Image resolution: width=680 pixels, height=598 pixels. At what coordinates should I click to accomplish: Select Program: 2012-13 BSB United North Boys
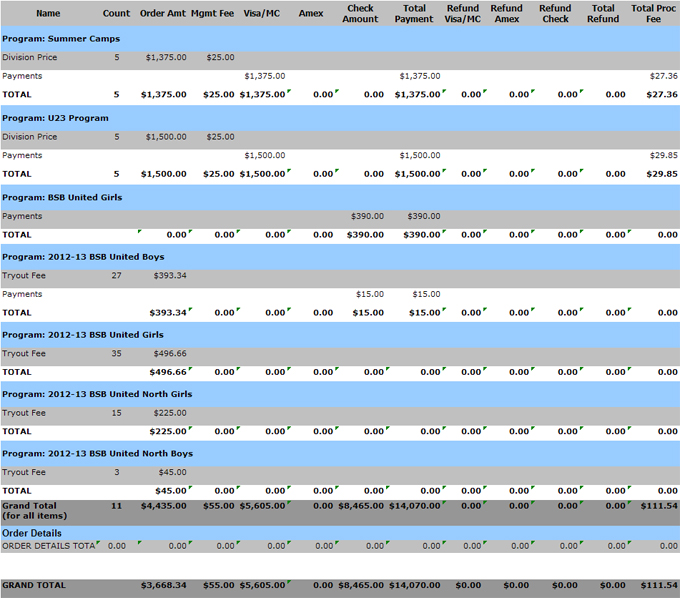[340, 454]
